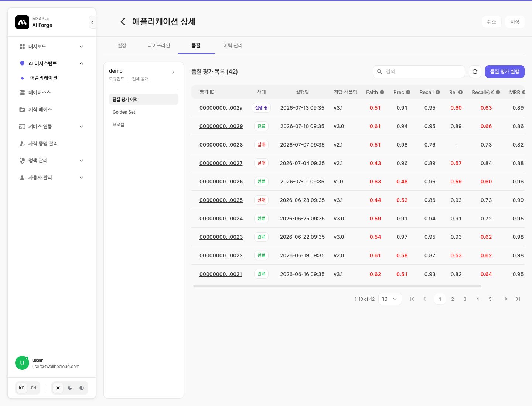The image size is (532, 406).
Task: Click the 서비스 연동 cast icon
Action: pos(22,127)
